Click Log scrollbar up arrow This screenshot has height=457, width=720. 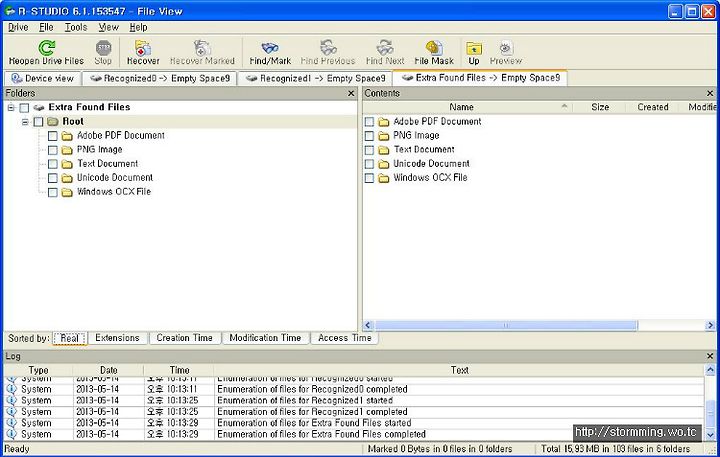pos(710,370)
